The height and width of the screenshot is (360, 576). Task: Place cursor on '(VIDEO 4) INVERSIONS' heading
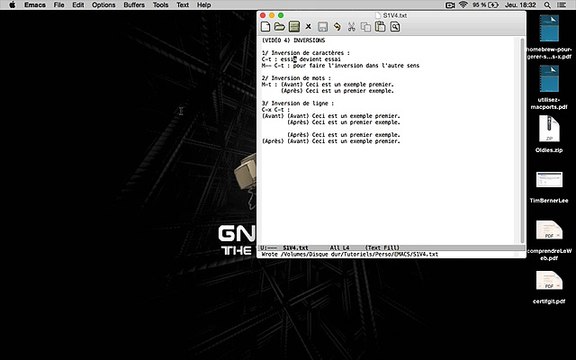click(293, 40)
